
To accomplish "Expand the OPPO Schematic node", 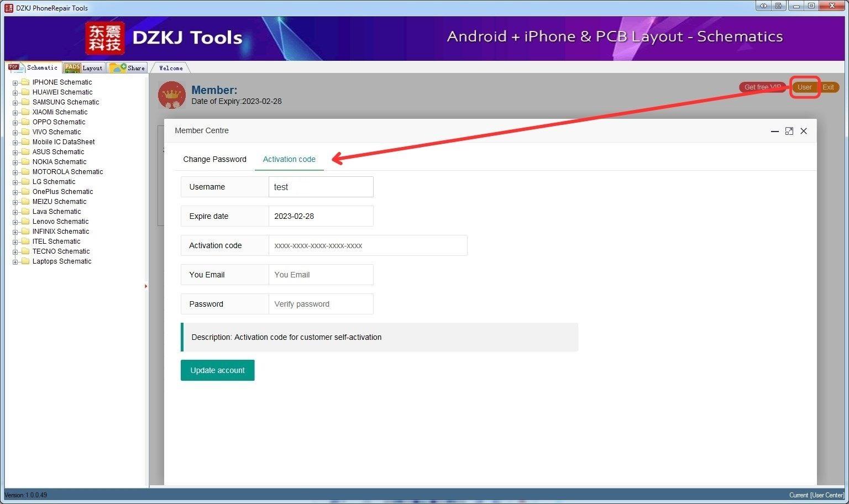I will point(15,123).
